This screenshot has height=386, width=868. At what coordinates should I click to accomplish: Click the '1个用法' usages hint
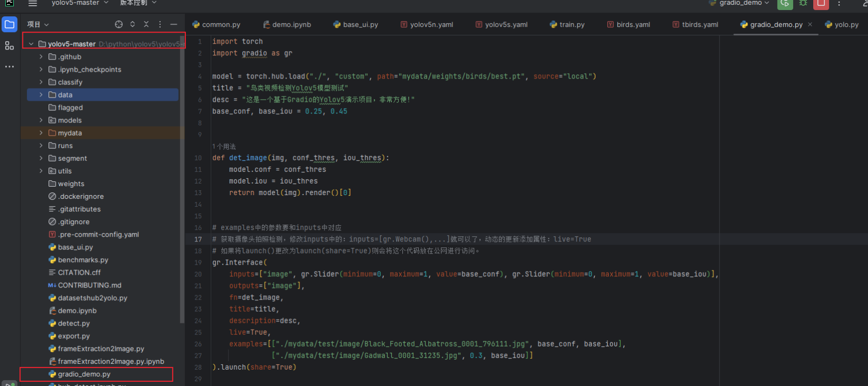coord(224,147)
